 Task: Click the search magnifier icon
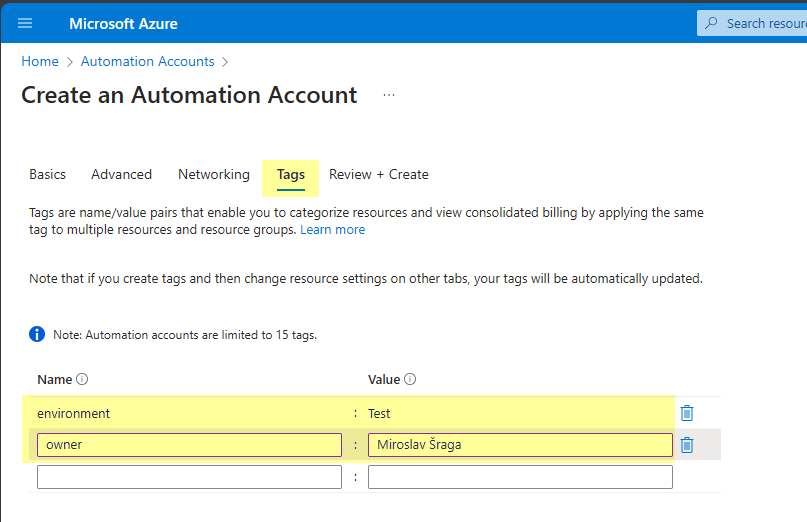coord(711,23)
